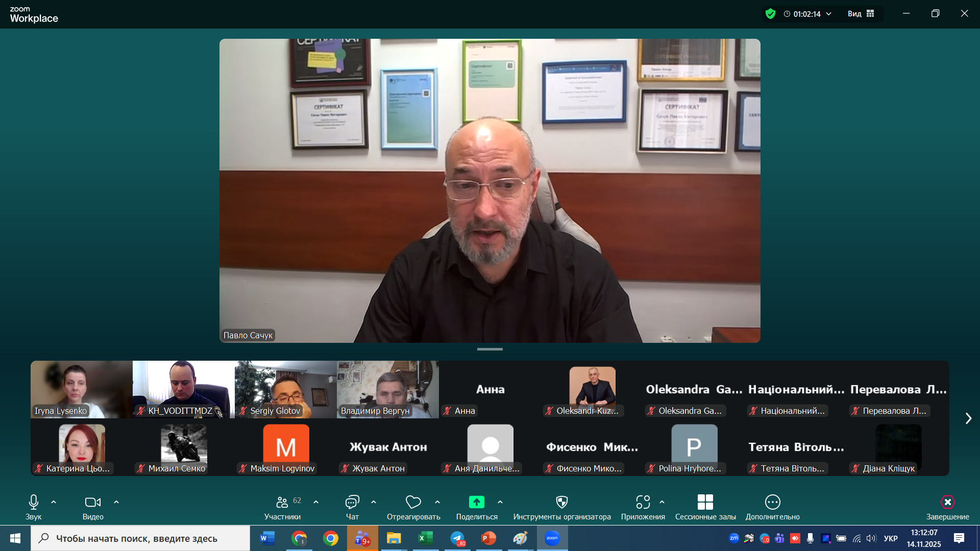Click the green Share screen icon

pos(476,503)
